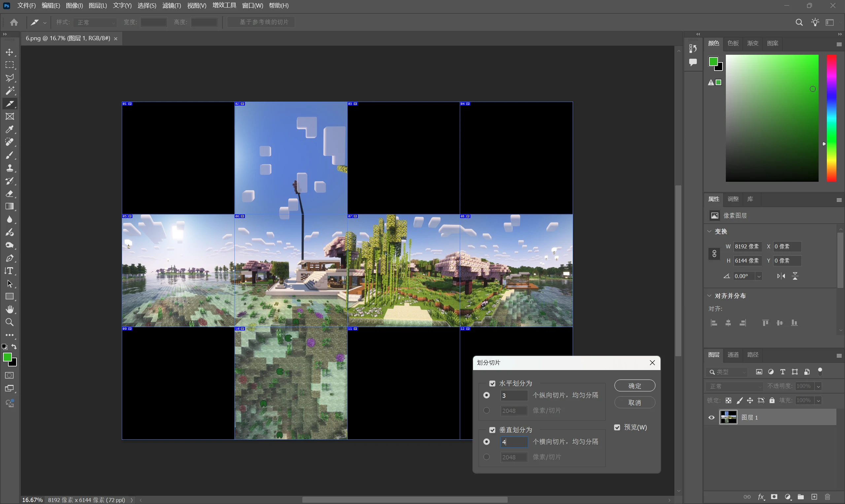The height and width of the screenshot is (504, 845).
Task: Select the Frame tool
Action: click(10, 116)
